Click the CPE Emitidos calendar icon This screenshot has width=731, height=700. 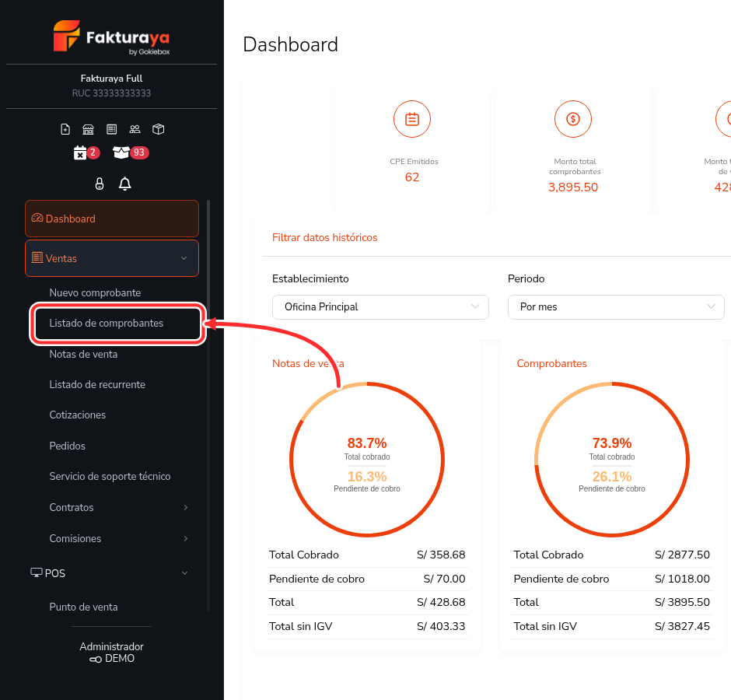click(x=412, y=119)
